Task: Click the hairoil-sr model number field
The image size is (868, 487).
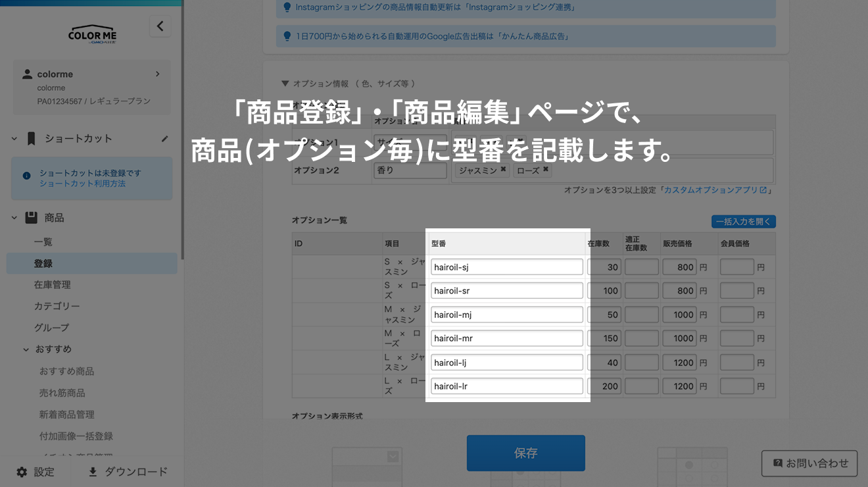Action: (x=507, y=291)
